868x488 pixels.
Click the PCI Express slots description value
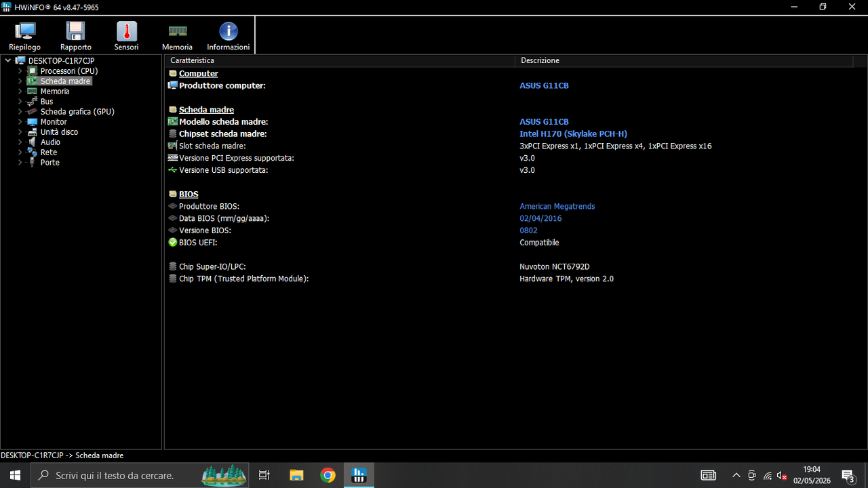(x=615, y=146)
